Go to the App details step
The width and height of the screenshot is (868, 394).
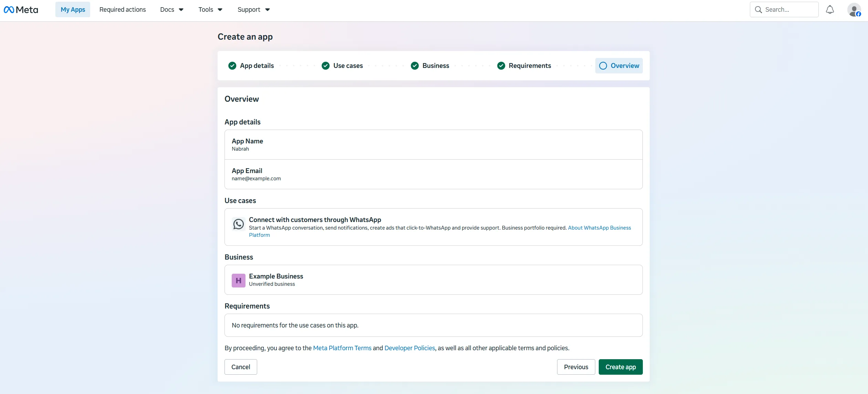pos(257,65)
